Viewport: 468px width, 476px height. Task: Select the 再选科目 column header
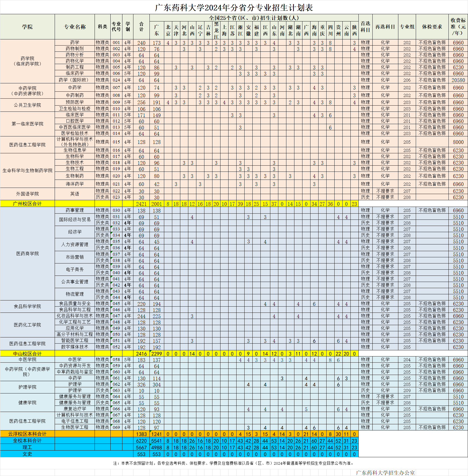coord(385,27)
